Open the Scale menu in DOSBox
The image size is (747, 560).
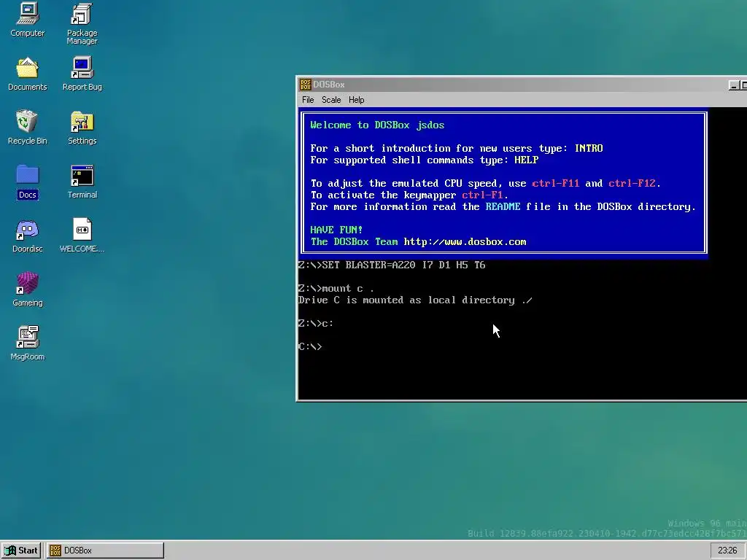(x=331, y=99)
